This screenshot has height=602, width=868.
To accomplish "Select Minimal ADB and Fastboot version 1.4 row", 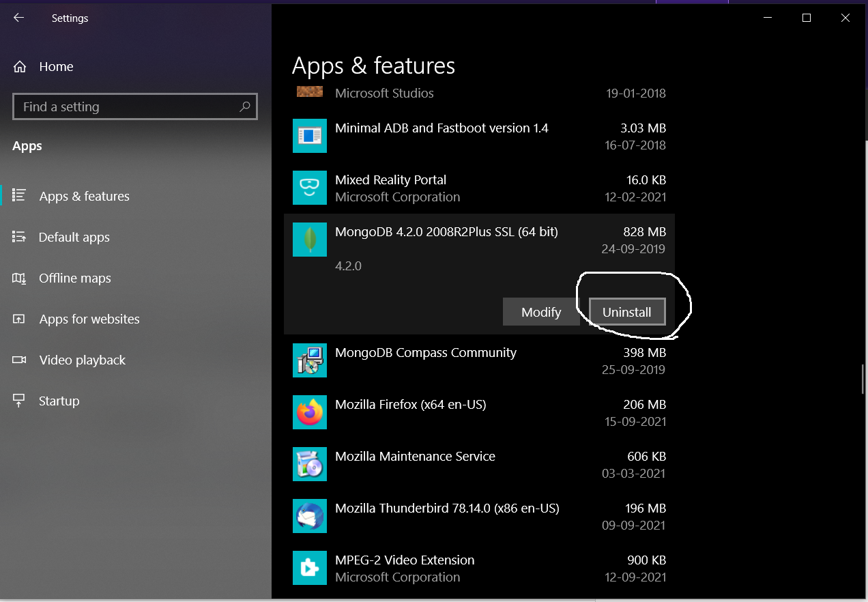I will point(479,136).
